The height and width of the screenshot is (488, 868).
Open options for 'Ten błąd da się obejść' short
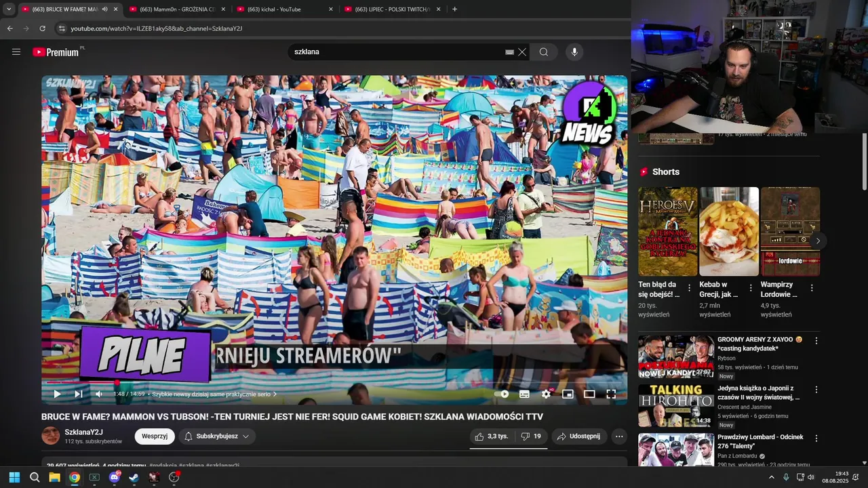[690, 288]
